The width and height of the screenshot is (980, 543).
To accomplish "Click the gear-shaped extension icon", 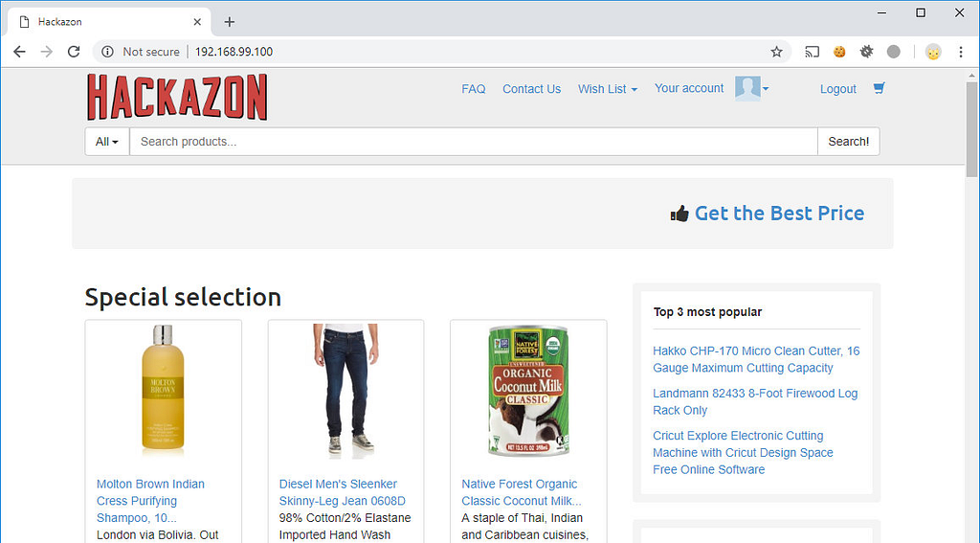I will [x=866, y=52].
